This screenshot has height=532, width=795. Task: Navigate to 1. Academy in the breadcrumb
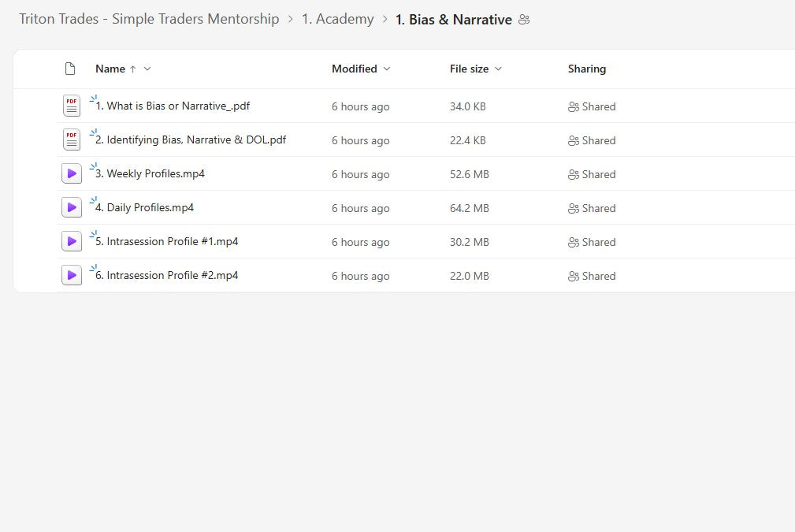pos(337,18)
